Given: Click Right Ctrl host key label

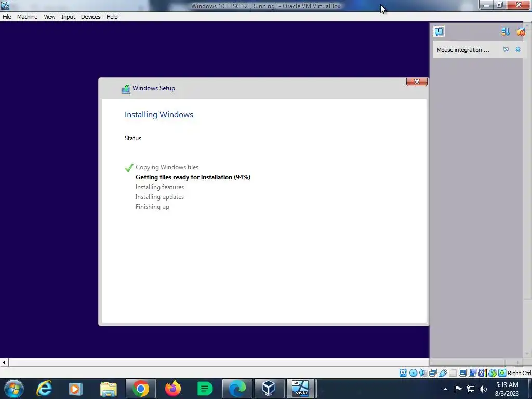Looking at the screenshot, I should pyautogui.click(x=519, y=373).
